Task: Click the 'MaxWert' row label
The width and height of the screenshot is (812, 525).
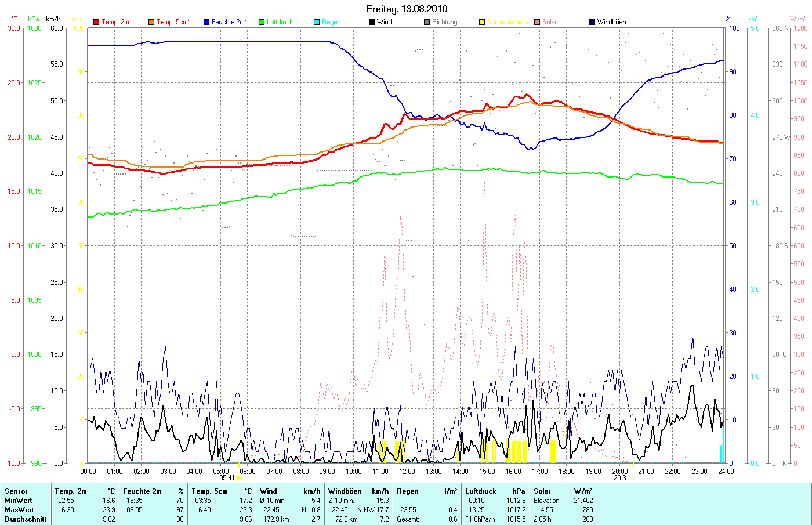Action: [19, 510]
